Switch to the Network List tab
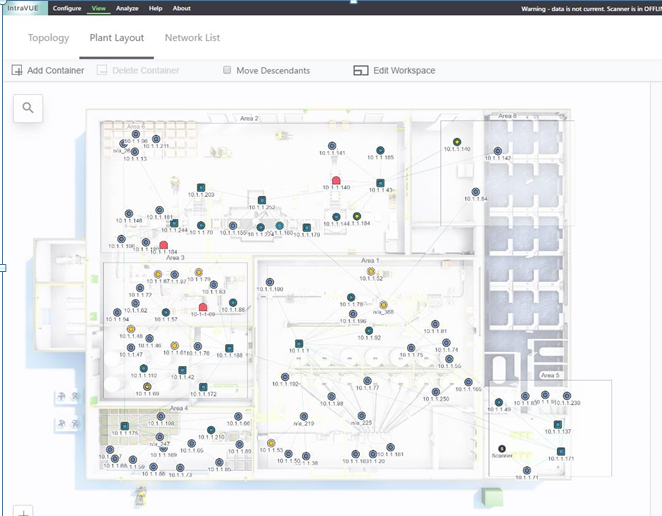This screenshot has height=516, width=662. point(192,38)
